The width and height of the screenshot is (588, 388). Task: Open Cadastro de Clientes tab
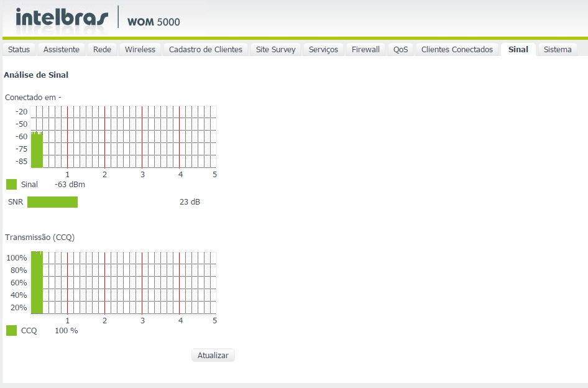206,50
